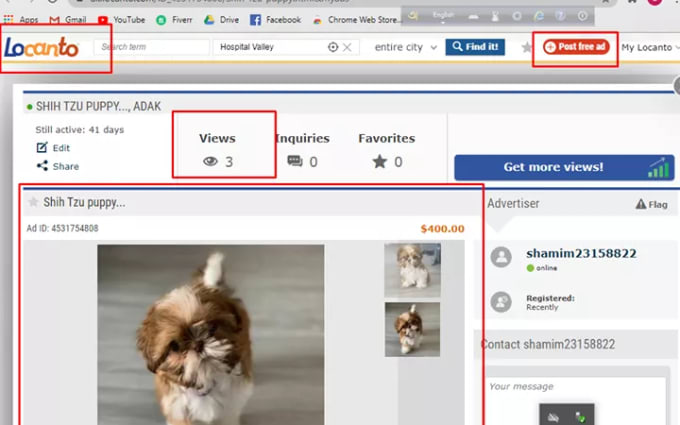The height and width of the screenshot is (425, 680).
Task: Click the Still active: 41 days text
Action: click(x=79, y=130)
